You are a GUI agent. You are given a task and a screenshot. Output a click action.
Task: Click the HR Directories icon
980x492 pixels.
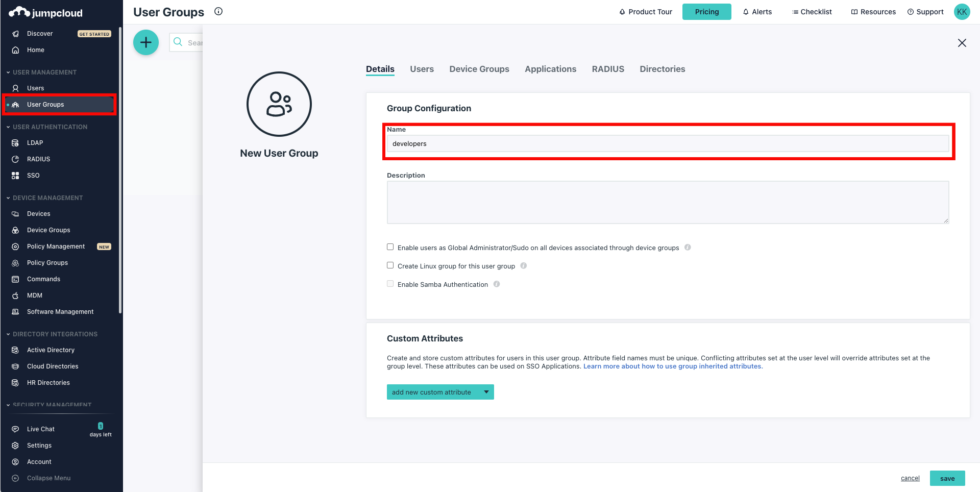click(15, 383)
